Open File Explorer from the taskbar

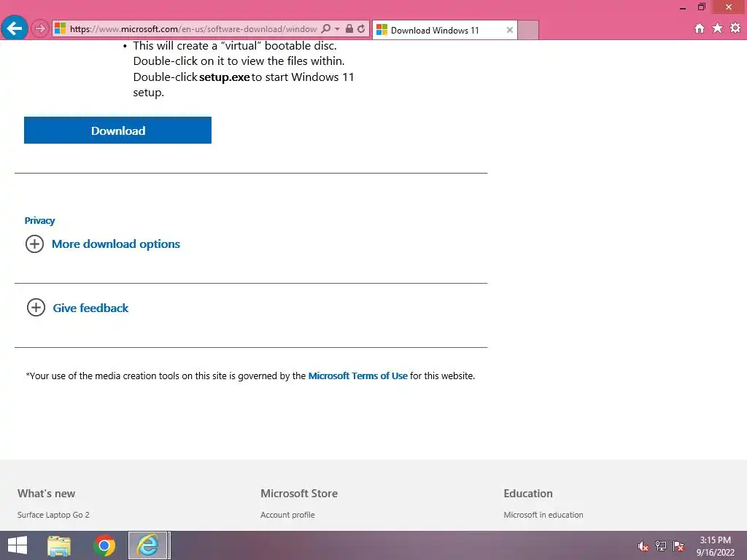pyautogui.click(x=59, y=545)
